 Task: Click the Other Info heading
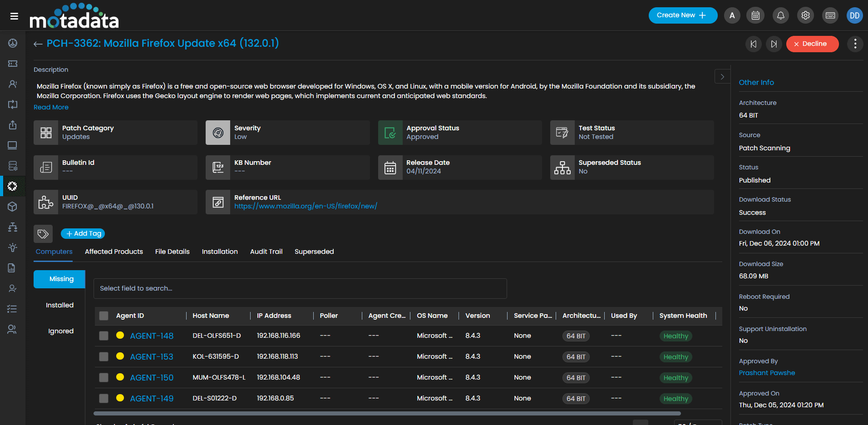756,82
